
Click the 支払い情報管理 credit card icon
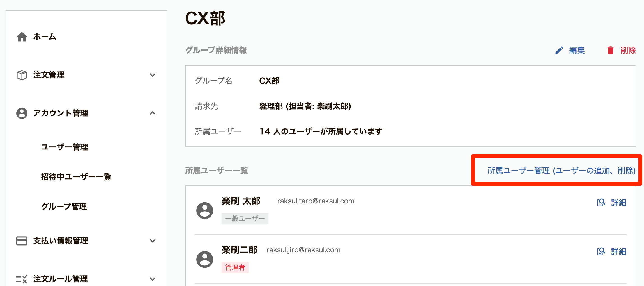pyautogui.click(x=22, y=241)
